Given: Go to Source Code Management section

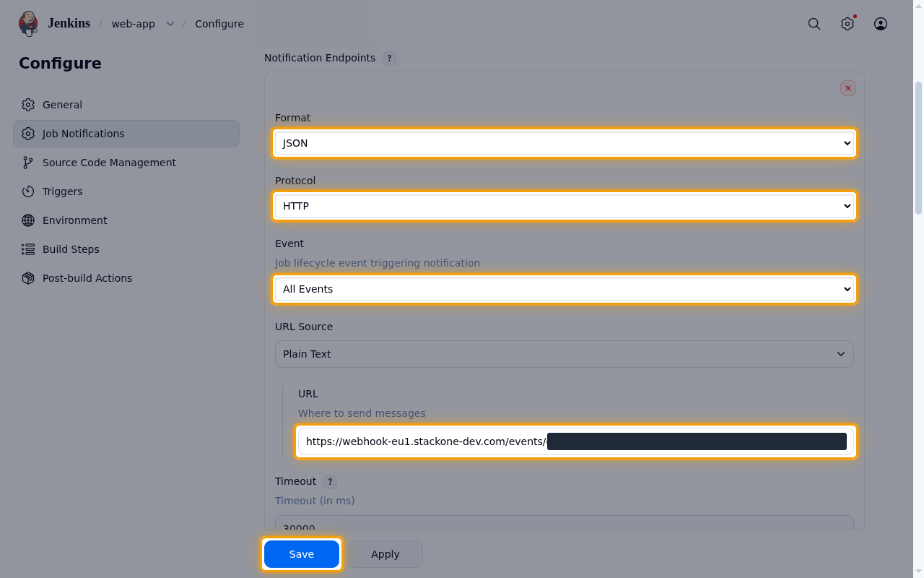Looking at the screenshot, I should click(126, 163).
